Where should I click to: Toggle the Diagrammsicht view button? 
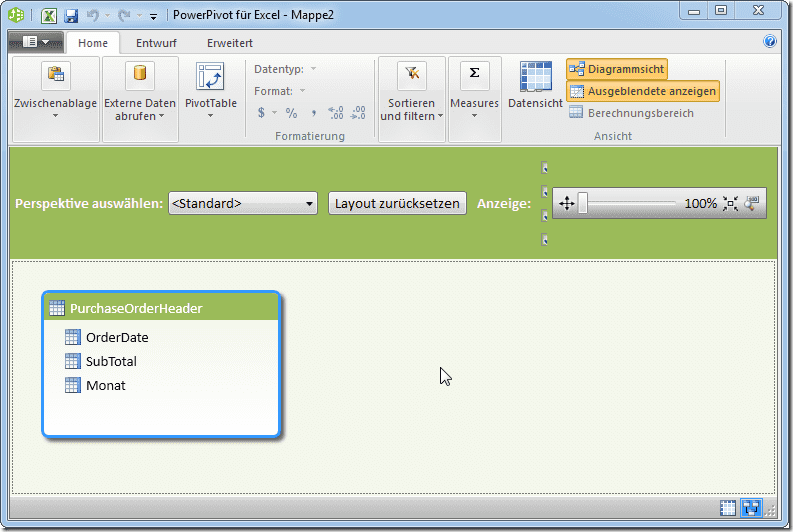[x=616, y=69]
